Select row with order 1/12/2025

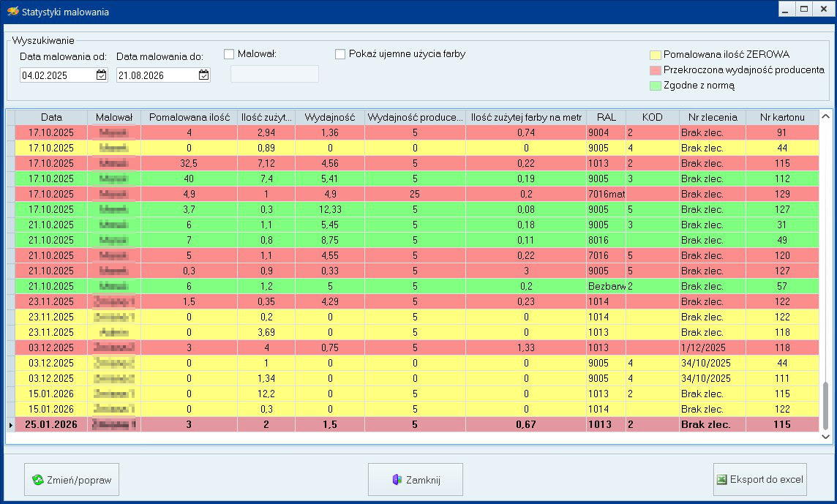[417, 347]
